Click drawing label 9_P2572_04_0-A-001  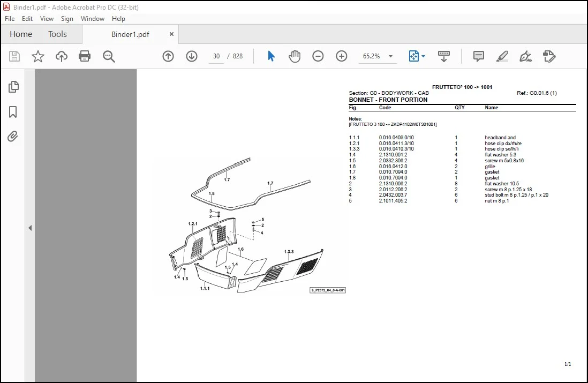328,290
